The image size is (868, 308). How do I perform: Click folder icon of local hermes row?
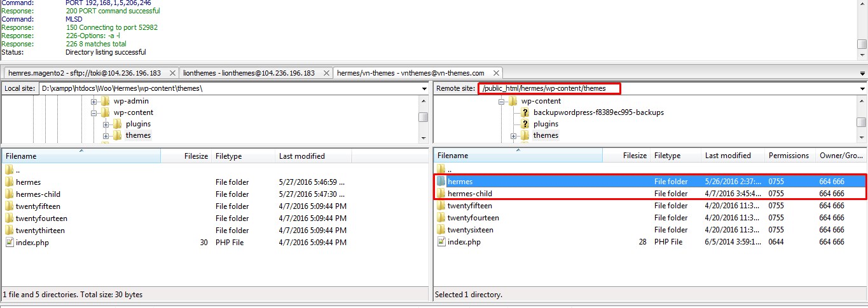coord(9,182)
